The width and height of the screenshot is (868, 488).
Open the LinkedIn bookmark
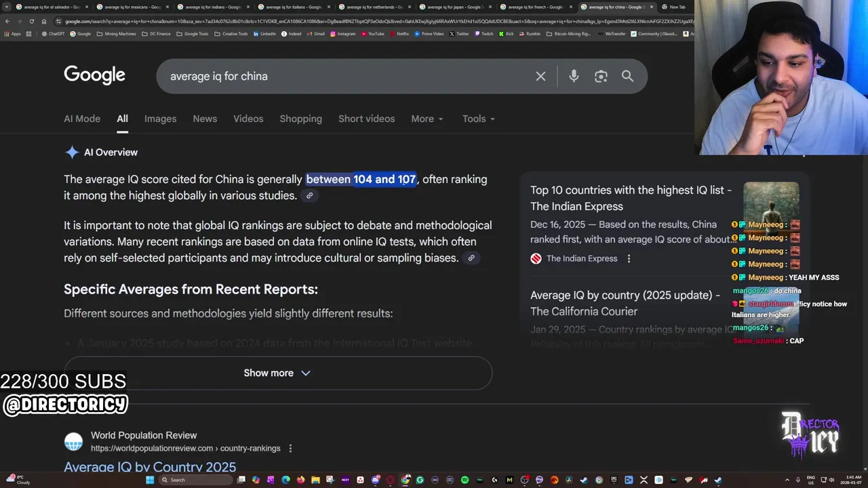pos(264,34)
